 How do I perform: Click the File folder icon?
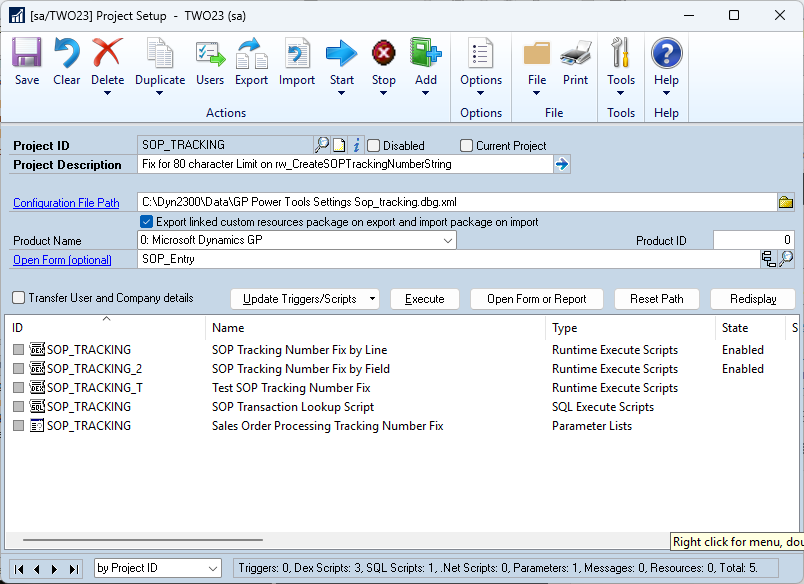click(x=536, y=53)
